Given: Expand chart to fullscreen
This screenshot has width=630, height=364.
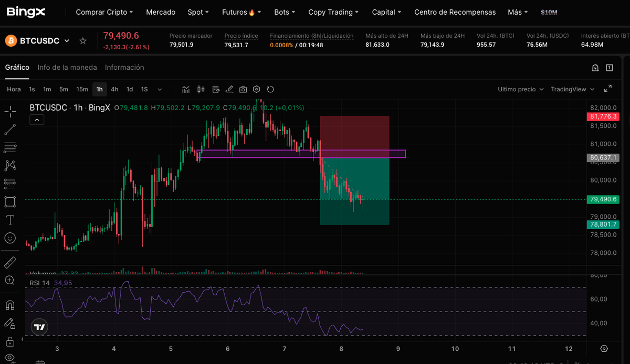Looking at the screenshot, I should pyautogui.click(x=608, y=89).
